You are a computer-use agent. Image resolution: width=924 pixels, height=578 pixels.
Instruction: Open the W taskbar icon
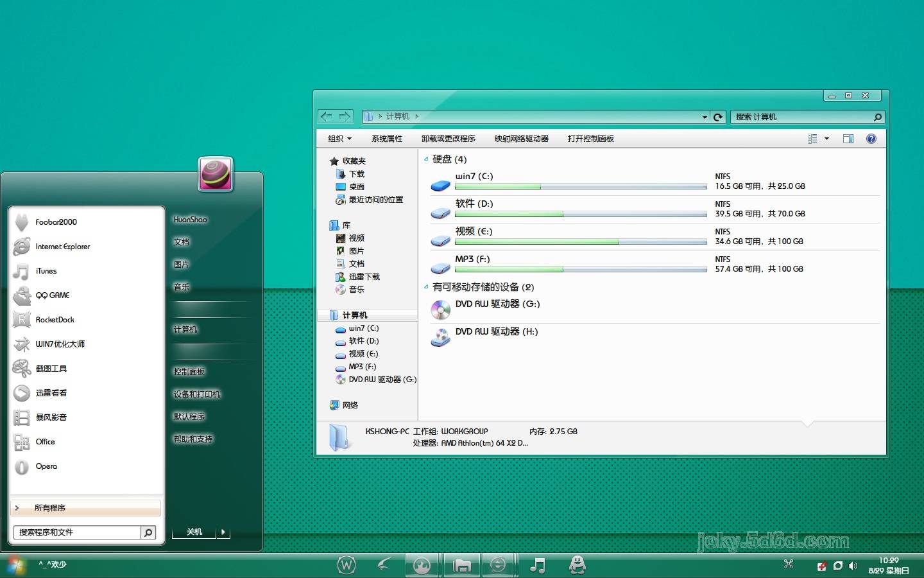346,565
